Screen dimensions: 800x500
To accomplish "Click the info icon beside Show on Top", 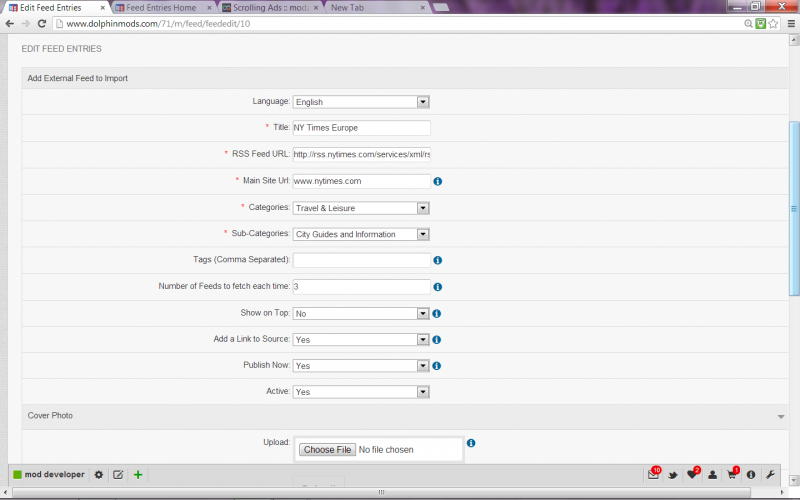I will (x=437, y=313).
